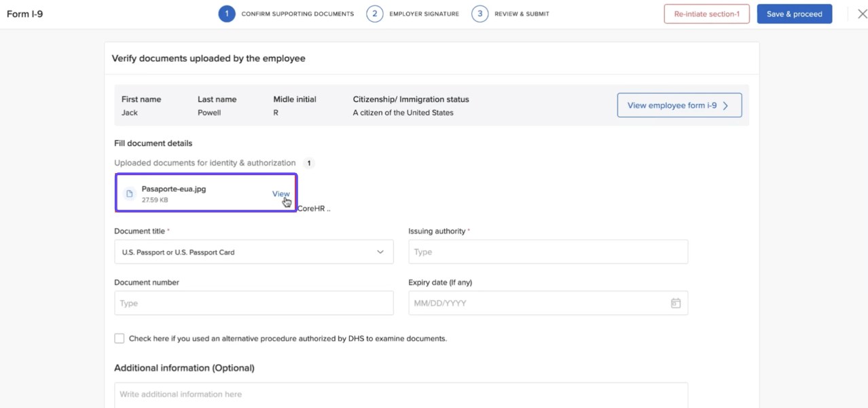Screen dimensions: 868x408
Task: Open the expiry date calendar picker icon
Action: coord(675,303)
